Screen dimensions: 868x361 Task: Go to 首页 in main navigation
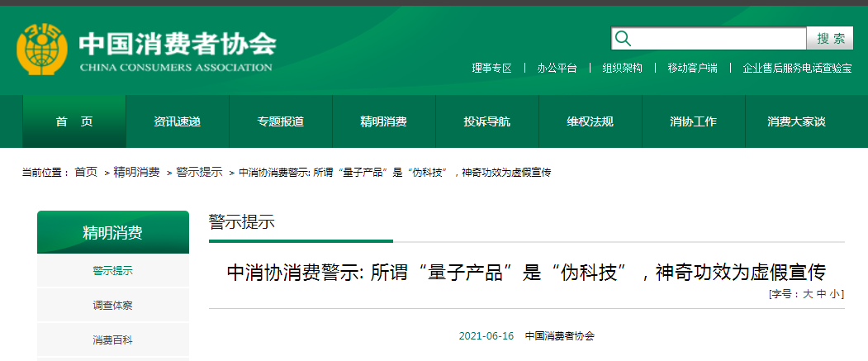pos(74,121)
